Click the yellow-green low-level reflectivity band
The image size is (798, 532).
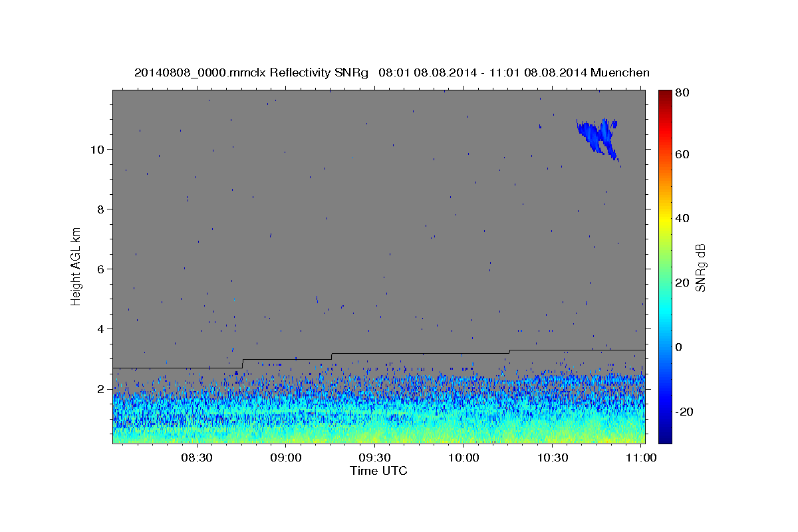tap(378, 434)
